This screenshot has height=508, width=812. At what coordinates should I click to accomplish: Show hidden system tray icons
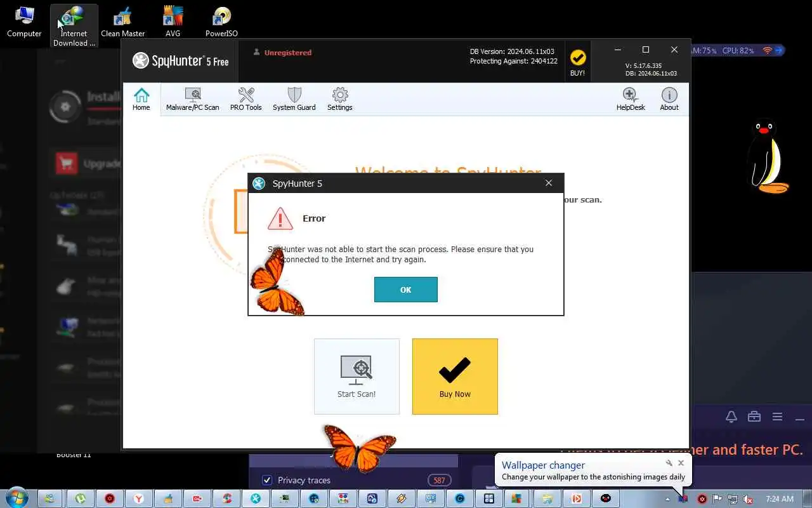point(667,499)
